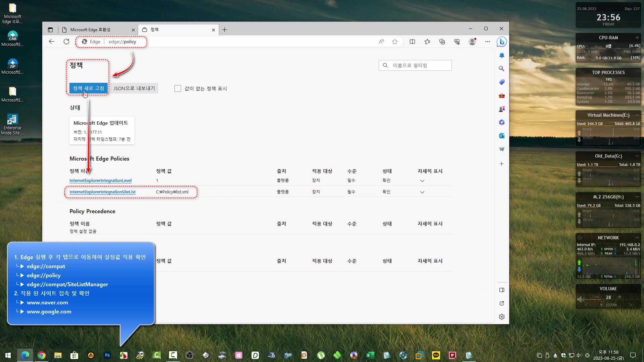The width and height of the screenshot is (644, 362).
Task: Launch Chrome from the taskbar
Action: point(41,355)
